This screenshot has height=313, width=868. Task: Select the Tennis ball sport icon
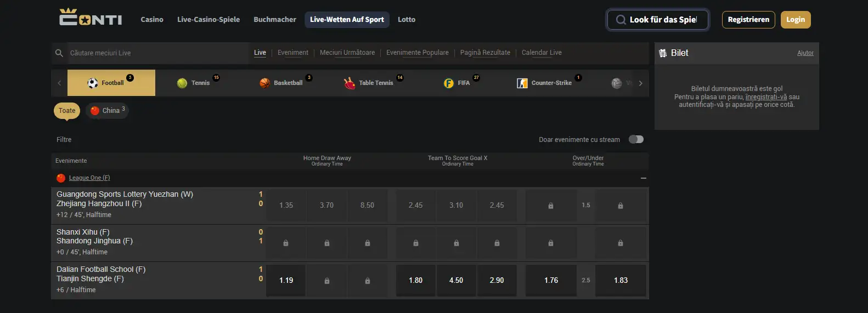tap(182, 83)
